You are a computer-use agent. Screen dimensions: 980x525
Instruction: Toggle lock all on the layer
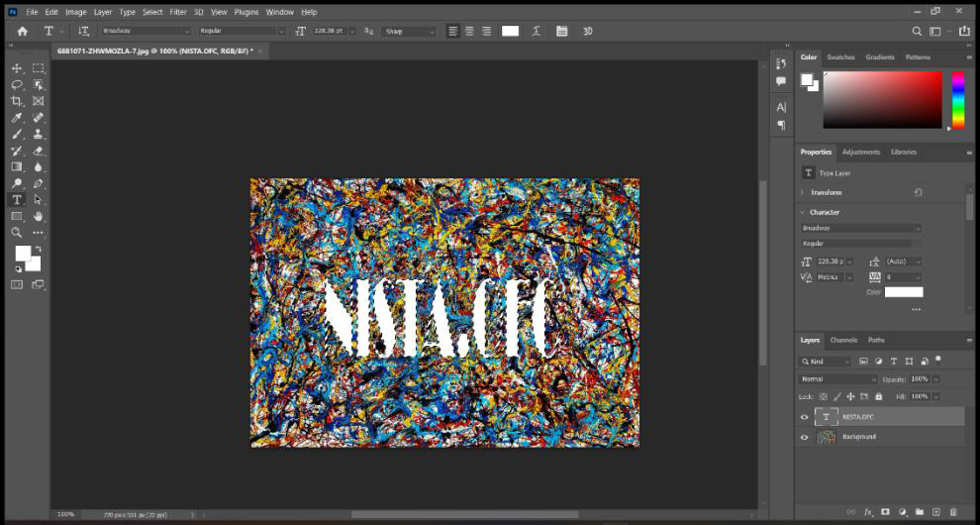point(879,397)
